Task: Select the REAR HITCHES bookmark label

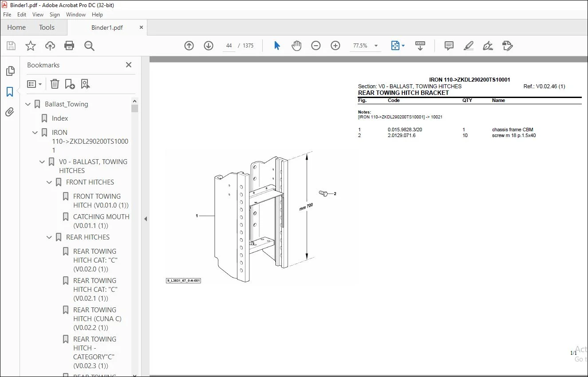Action: tap(88, 237)
